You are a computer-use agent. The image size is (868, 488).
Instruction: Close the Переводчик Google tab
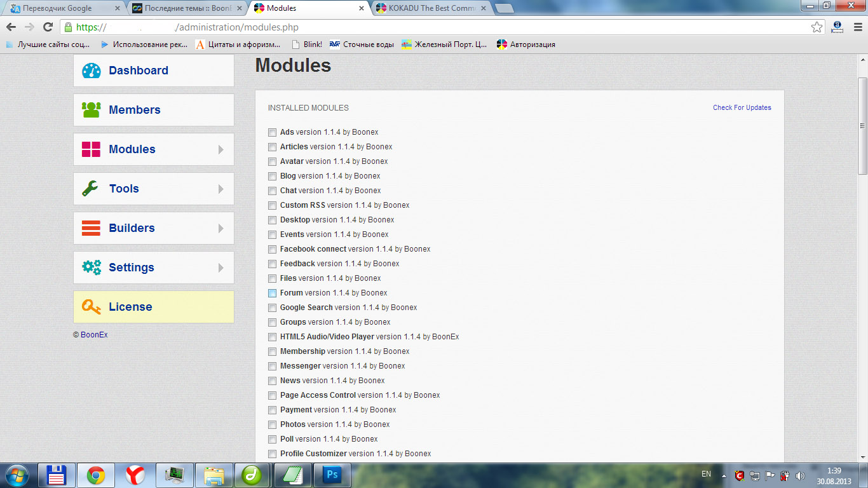[x=116, y=9]
